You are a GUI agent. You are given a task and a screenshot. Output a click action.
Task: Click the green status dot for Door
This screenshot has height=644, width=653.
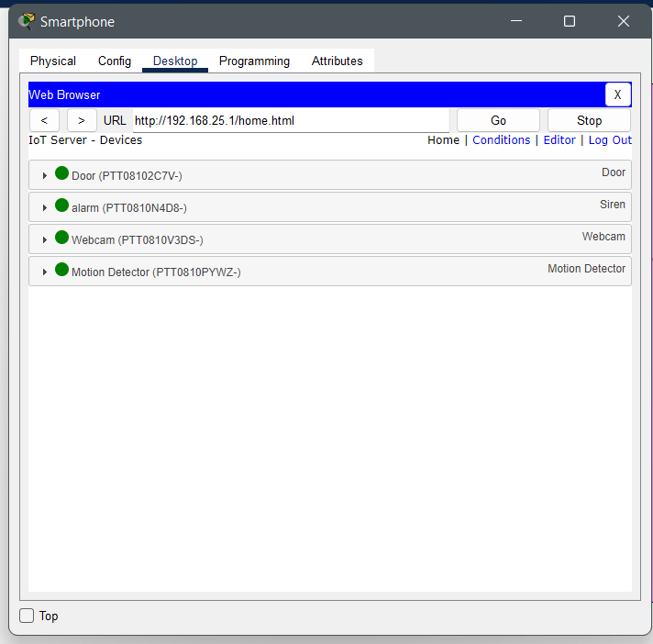pyautogui.click(x=61, y=172)
